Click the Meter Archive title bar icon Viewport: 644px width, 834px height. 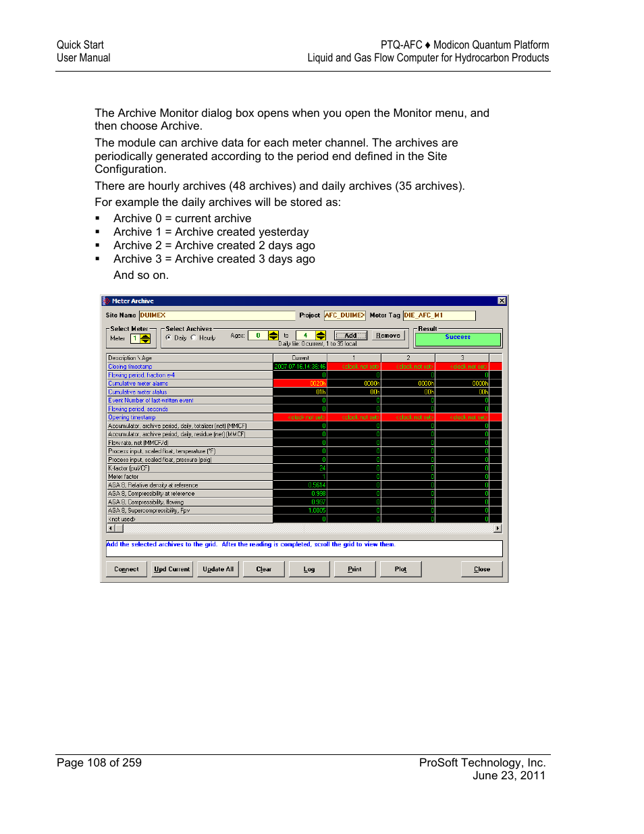pyautogui.click(x=106, y=301)
